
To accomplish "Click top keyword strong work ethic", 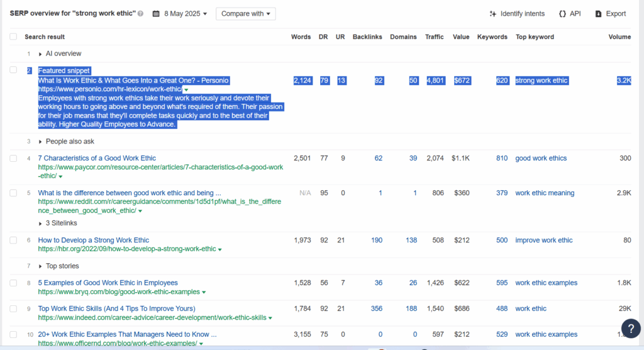I will click(x=541, y=80).
